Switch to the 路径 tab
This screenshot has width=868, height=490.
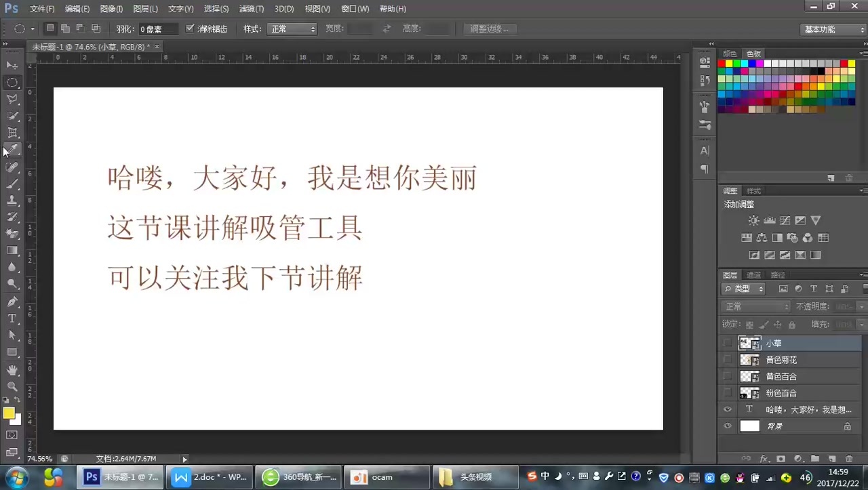click(x=778, y=275)
